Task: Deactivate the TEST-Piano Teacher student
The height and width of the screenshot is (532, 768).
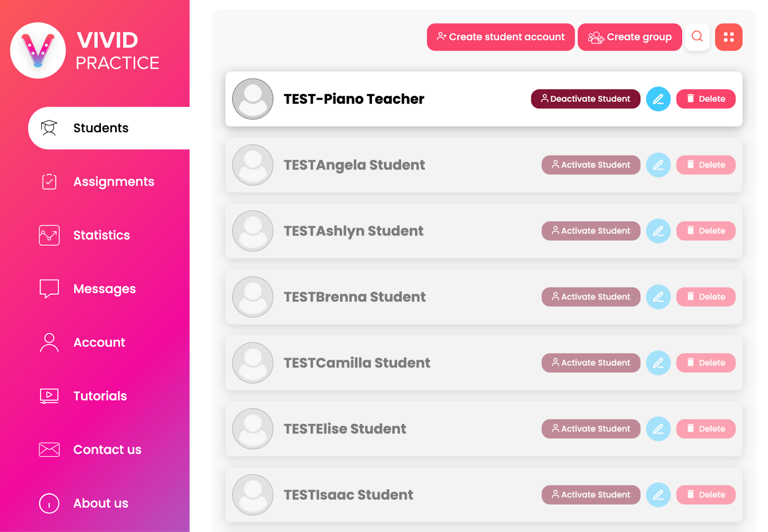Action: coord(585,99)
